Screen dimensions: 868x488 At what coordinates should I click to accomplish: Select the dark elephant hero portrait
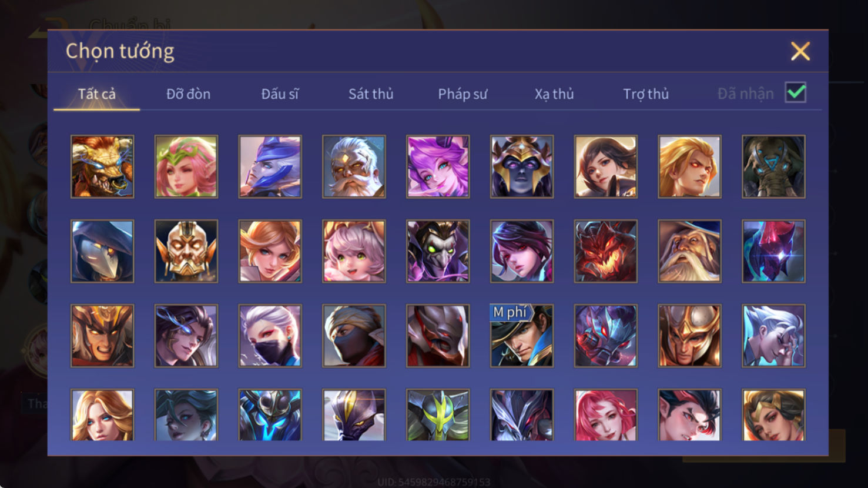(x=773, y=166)
